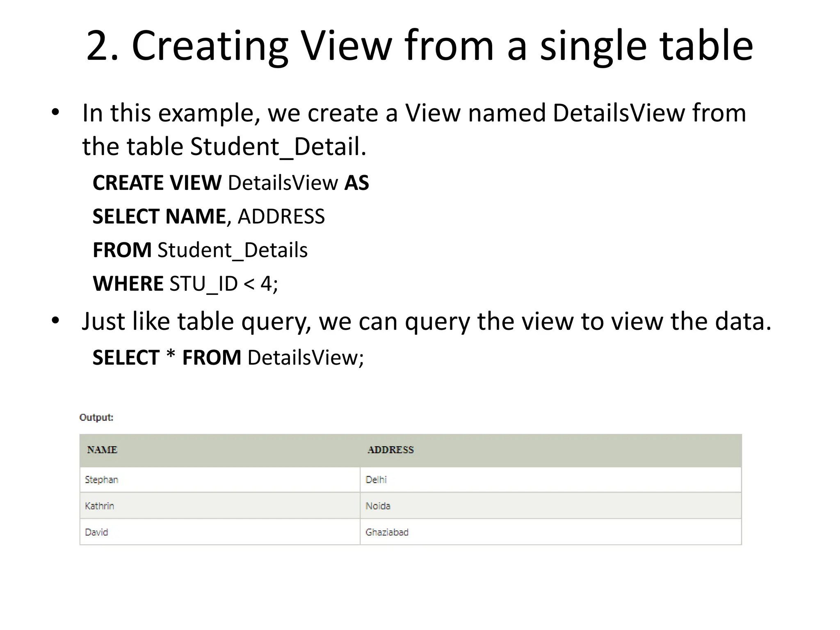Click the slide title 'Creating View from a single table'
Image resolution: width=840 pixels, height=630 pixels.
pos(420,46)
